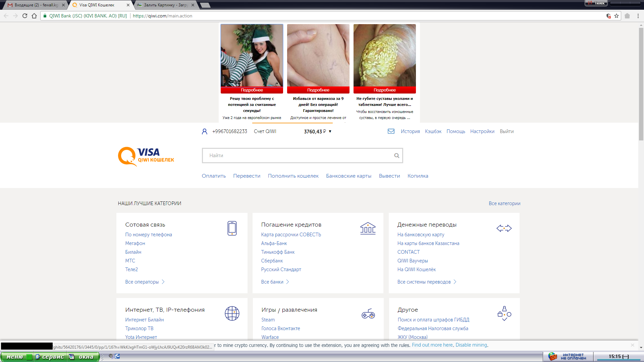Close the Visa QIWI Кошелек tab

pyautogui.click(x=128, y=5)
